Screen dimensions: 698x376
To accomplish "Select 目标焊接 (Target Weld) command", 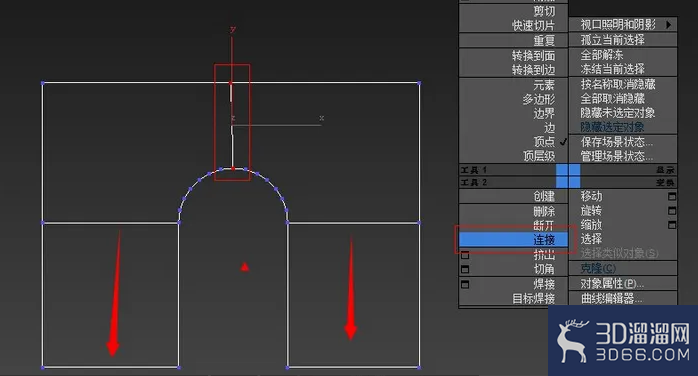I will pos(533,298).
